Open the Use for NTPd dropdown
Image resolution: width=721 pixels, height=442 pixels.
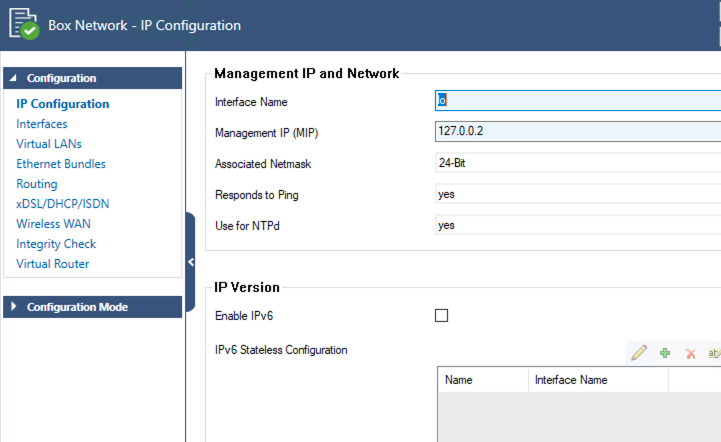tap(577, 225)
